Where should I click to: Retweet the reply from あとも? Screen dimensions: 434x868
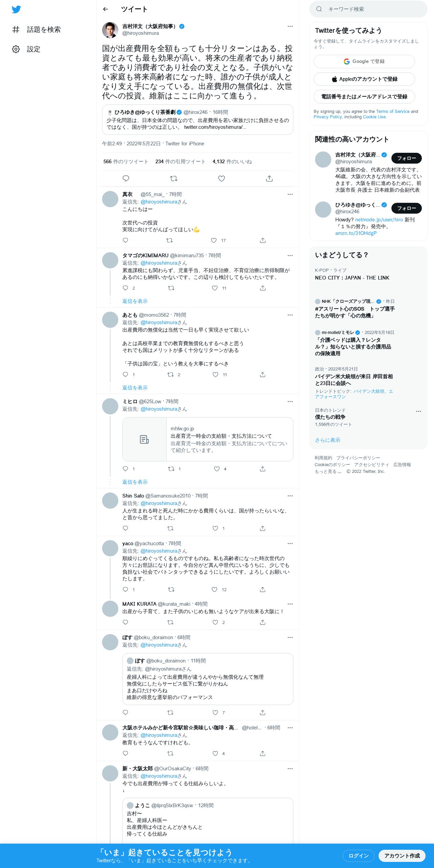click(x=171, y=375)
